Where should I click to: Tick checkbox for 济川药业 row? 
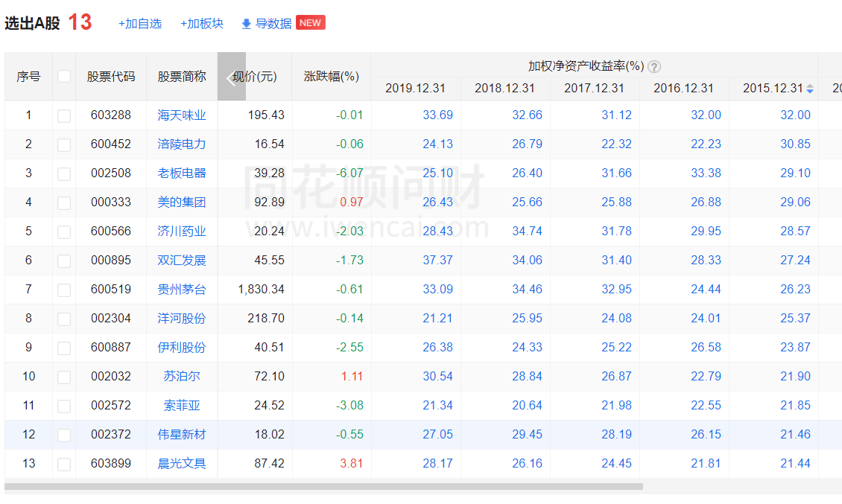tap(64, 232)
